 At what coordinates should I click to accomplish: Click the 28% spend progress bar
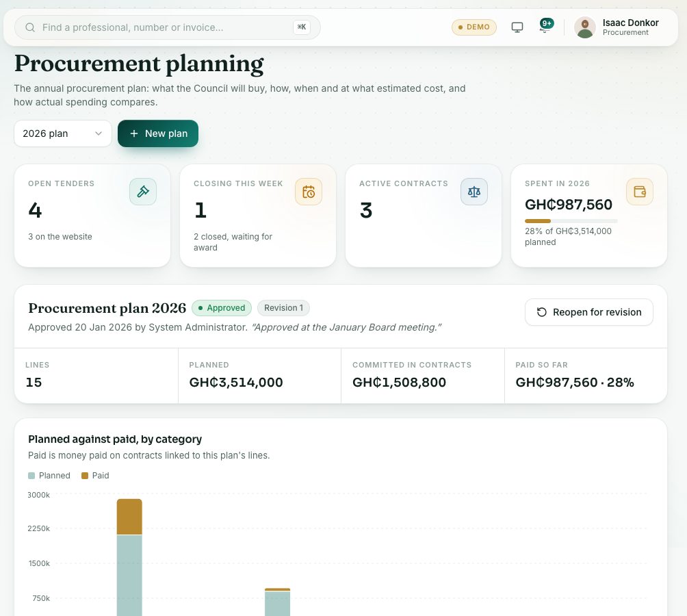point(571,221)
